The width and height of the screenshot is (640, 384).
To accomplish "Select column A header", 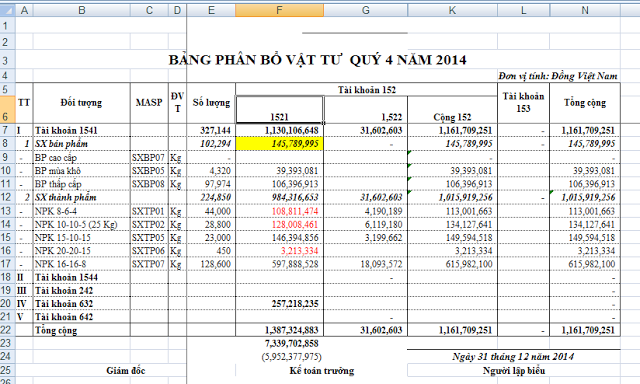I will pos(24,10).
